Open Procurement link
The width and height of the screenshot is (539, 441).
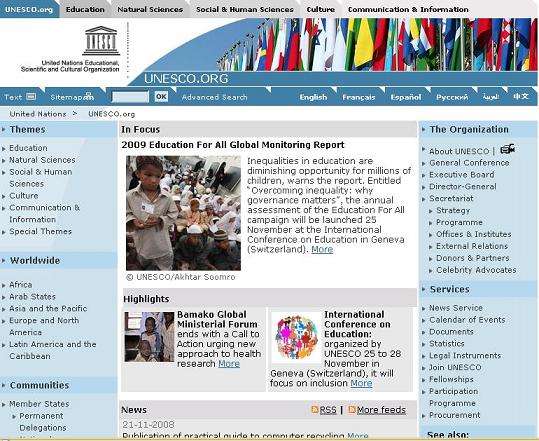[454, 415]
